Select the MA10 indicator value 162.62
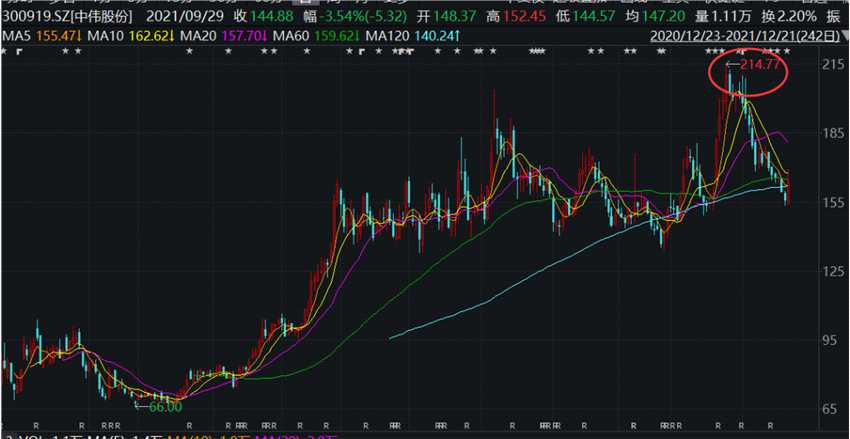Image resolution: width=850 pixels, height=439 pixels. tap(150, 37)
